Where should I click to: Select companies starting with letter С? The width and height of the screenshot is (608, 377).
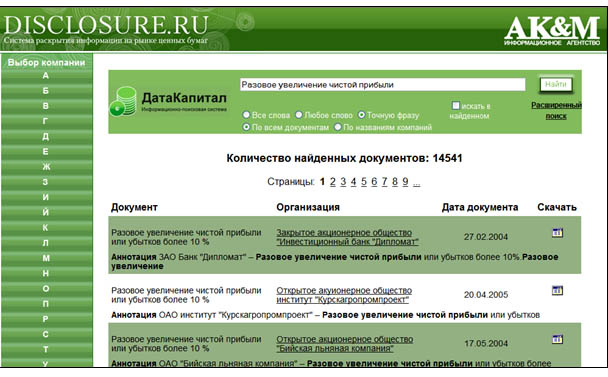(46, 334)
